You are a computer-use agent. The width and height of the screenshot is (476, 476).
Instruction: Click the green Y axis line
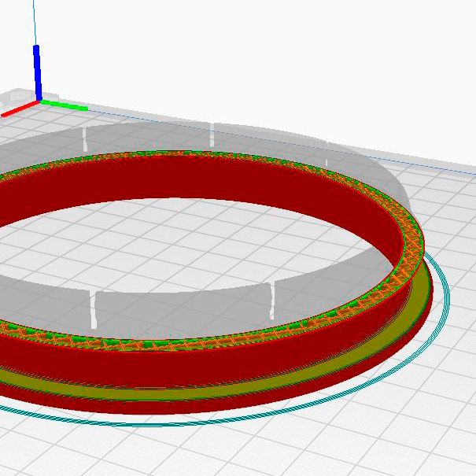[x=65, y=105]
